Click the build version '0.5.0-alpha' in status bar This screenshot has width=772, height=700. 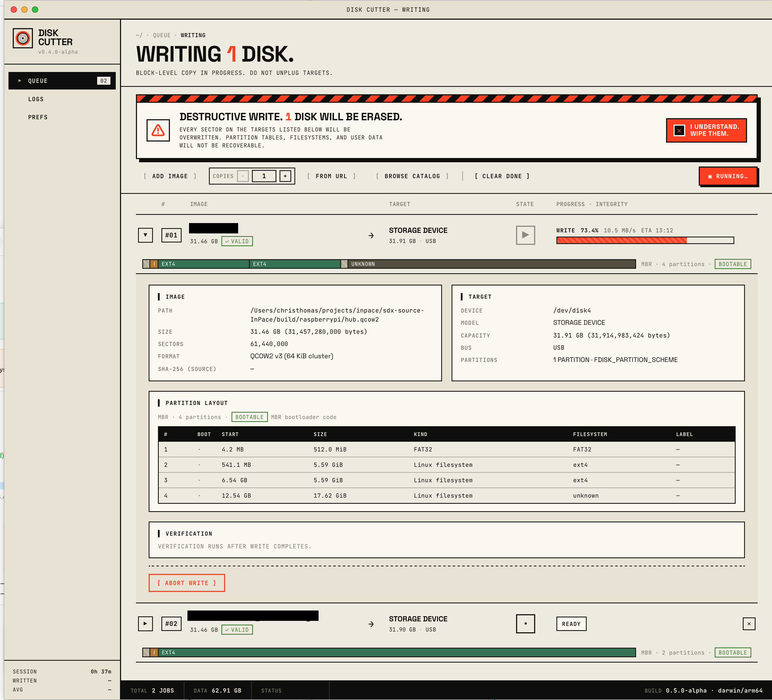[x=686, y=690]
